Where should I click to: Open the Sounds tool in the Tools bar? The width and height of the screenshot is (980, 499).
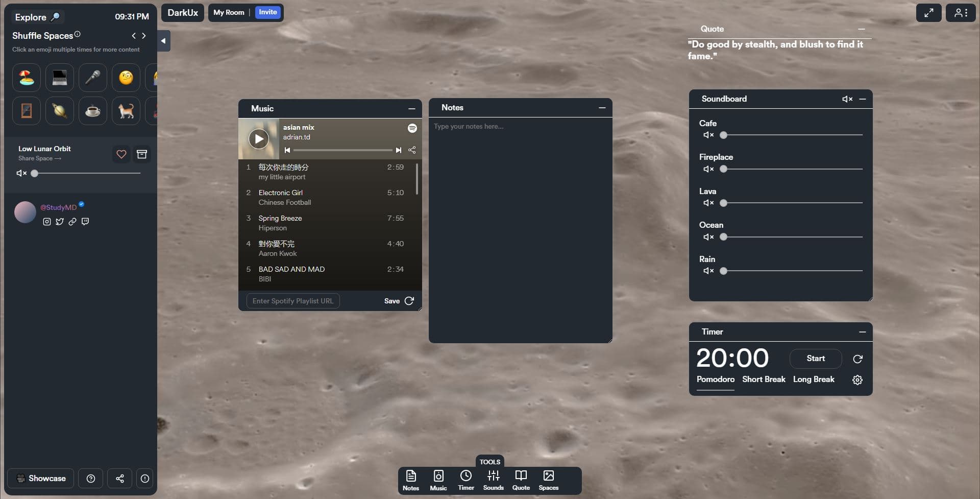point(493,479)
